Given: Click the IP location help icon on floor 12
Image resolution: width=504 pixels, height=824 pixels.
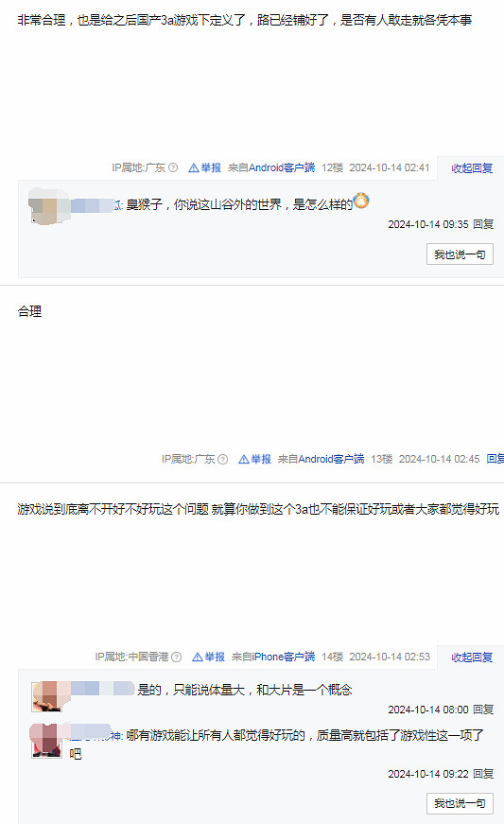Looking at the screenshot, I should pos(173,167).
